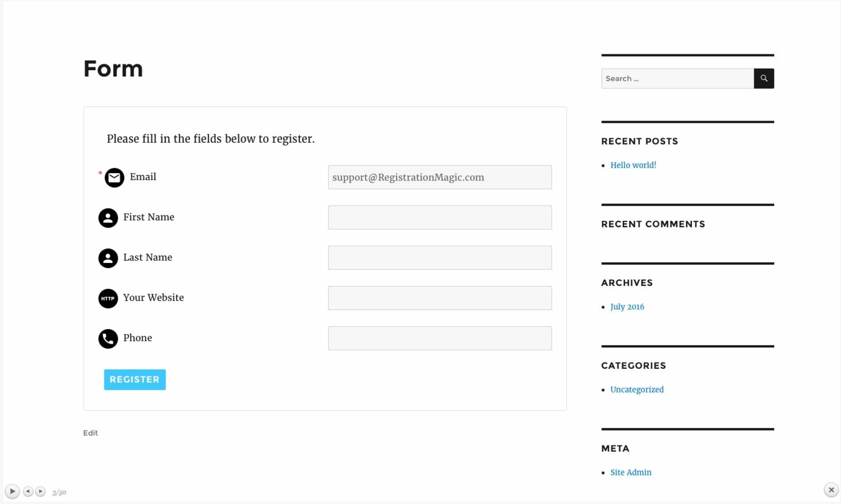
Task: Click the phone icon beside Phone
Action: (x=108, y=339)
